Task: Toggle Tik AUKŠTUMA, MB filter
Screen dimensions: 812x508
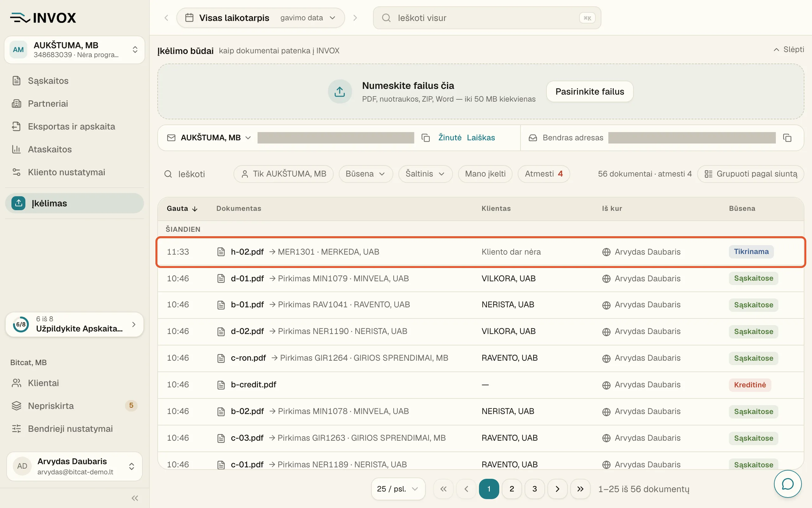Action: (284, 174)
